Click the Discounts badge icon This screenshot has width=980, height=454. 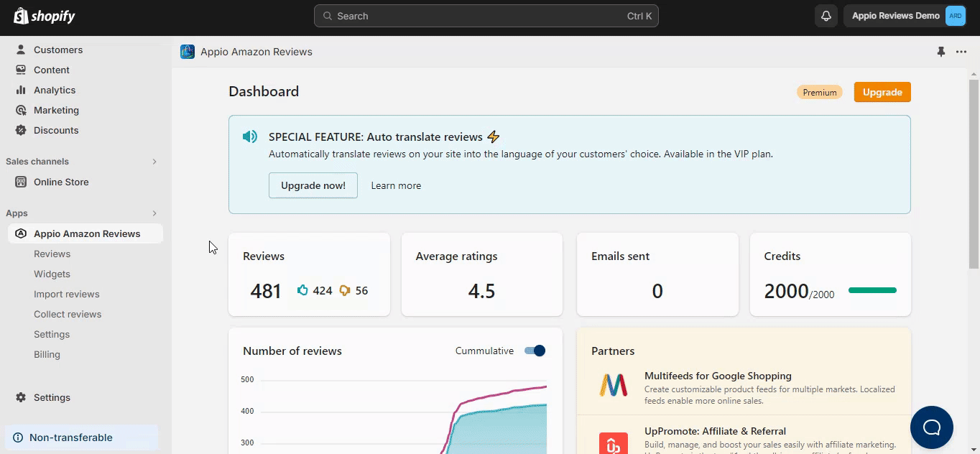(x=21, y=130)
